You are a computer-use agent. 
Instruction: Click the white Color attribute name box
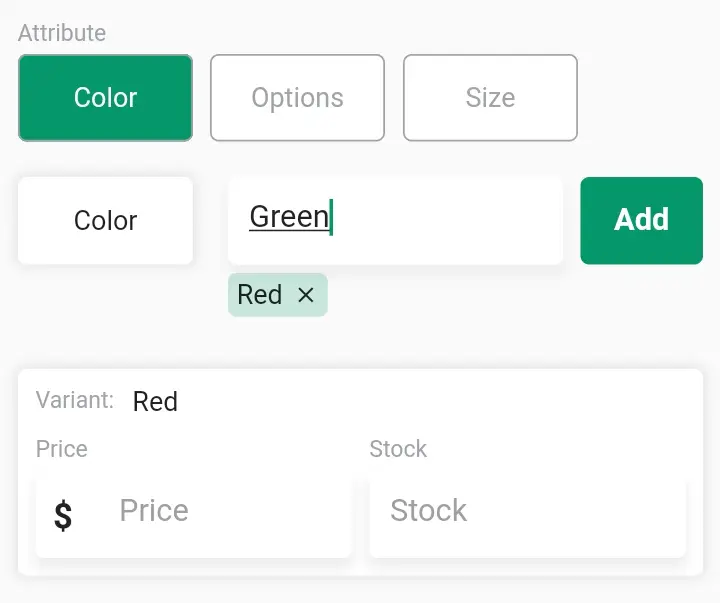[105, 220]
